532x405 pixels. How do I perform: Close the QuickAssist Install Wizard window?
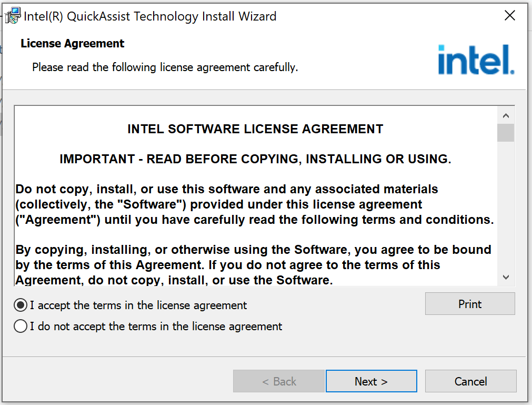[509, 16]
